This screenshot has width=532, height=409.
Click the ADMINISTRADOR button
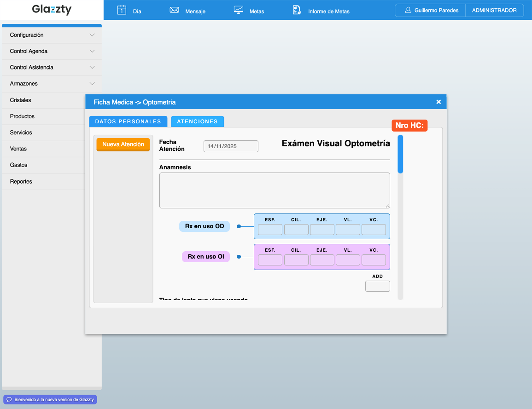(x=494, y=11)
